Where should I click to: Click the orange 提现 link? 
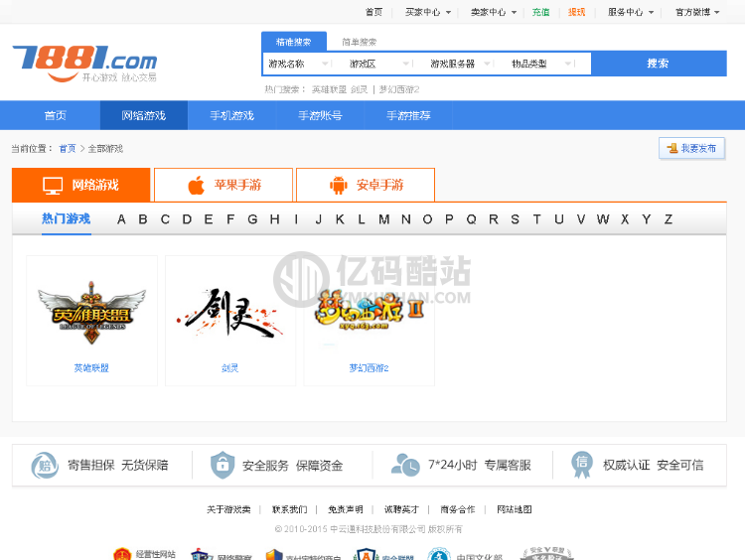[x=576, y=12]
